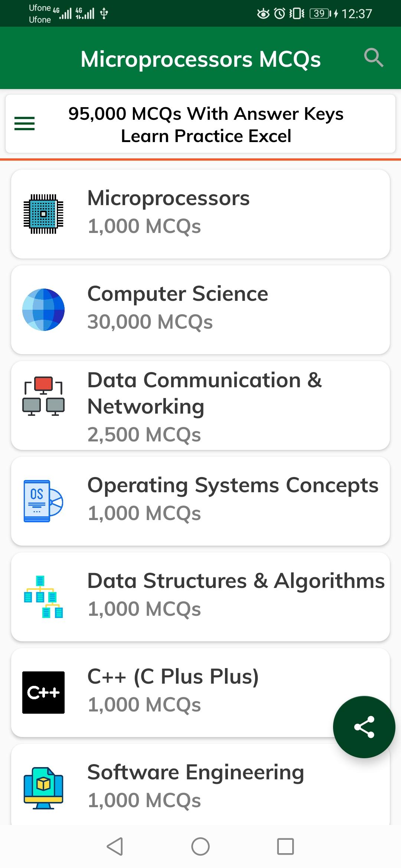Viewport: 401px width, 868px height.
Task: Choose Data Structures & Algorithms title
Action: pyautogui.click(x=236, y=581)
